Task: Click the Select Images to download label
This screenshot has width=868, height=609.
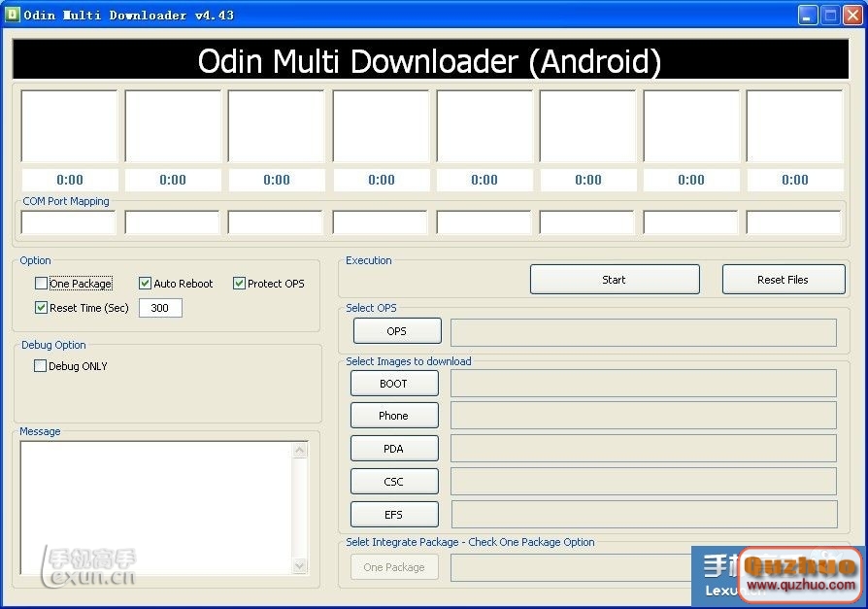Action: 409,361
